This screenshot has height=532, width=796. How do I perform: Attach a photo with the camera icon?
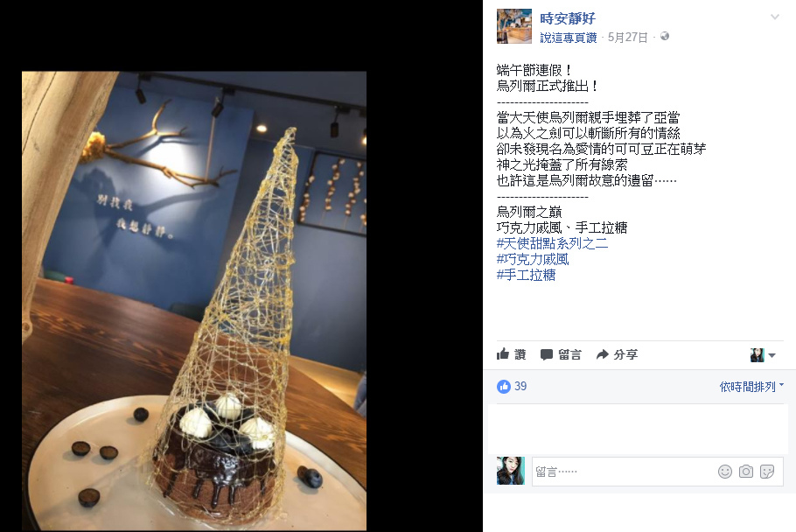[x=746, y=472]
